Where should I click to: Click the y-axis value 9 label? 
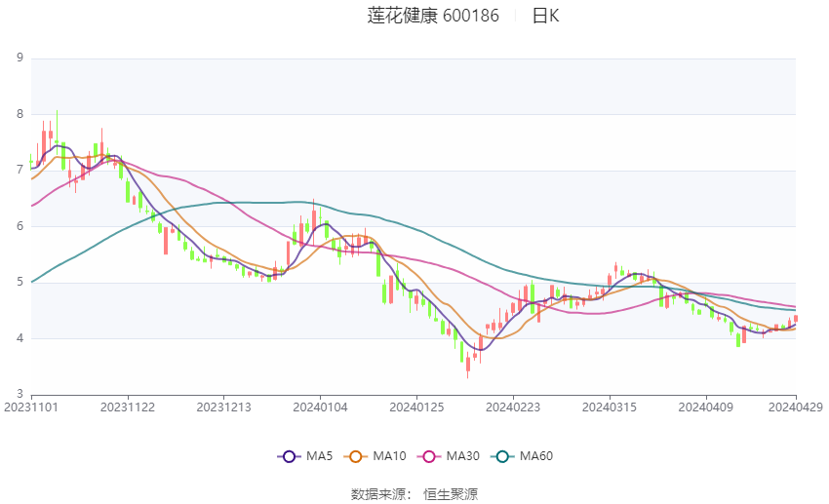(x=20, y=58)
